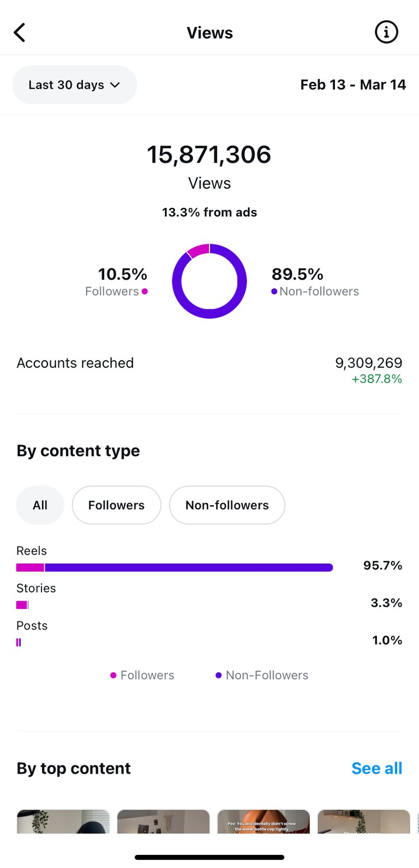Go back using the left arrow
419x868 pixels.
point(20,33)
